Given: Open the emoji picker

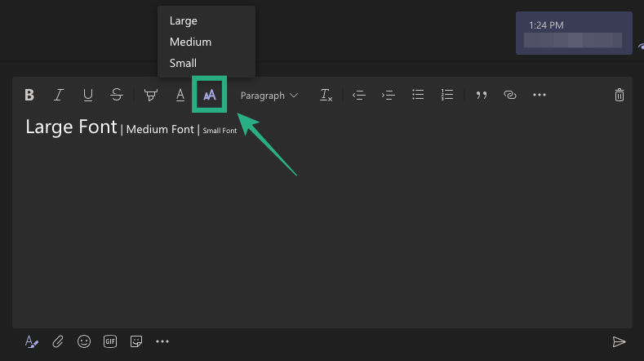Looking at the screenshot, I should (84, 341).
